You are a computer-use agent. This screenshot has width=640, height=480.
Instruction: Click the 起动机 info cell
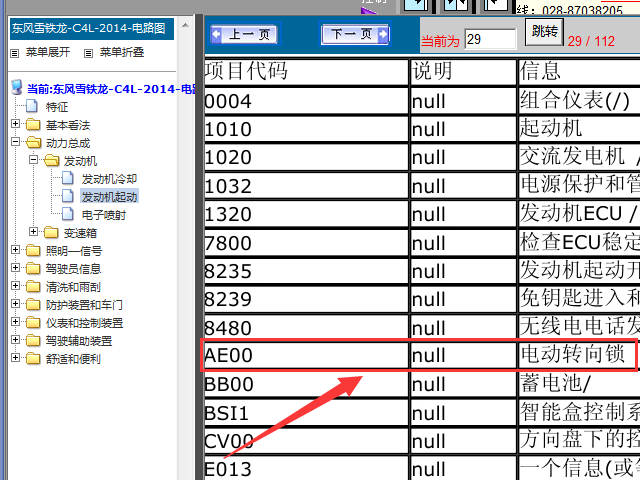(579, 129)
